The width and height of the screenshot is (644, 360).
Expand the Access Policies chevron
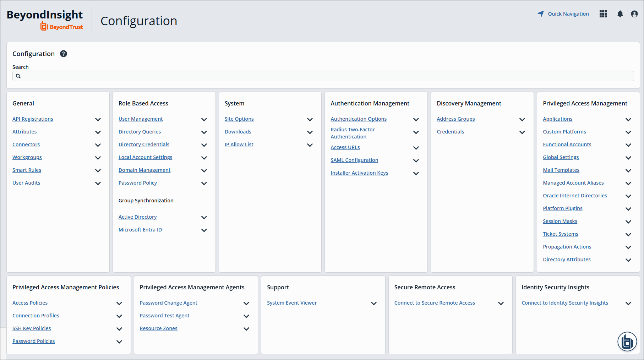(119, 303)
